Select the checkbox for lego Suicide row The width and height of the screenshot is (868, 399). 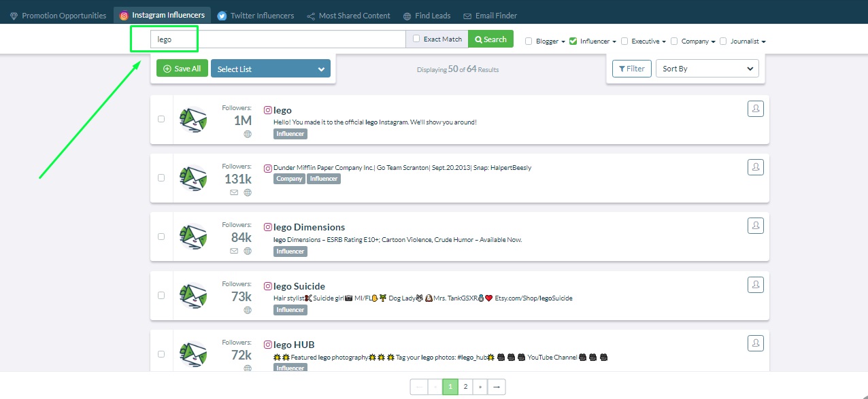coord(161,295)
